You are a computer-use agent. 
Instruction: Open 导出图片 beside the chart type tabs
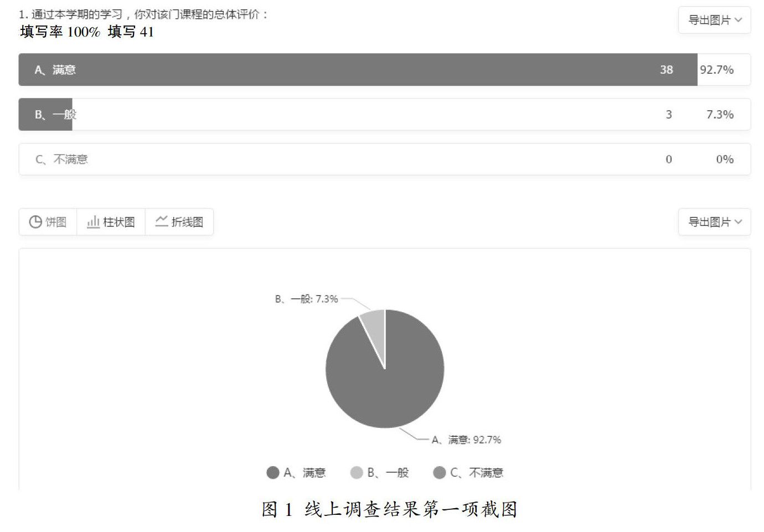(709, 222)
